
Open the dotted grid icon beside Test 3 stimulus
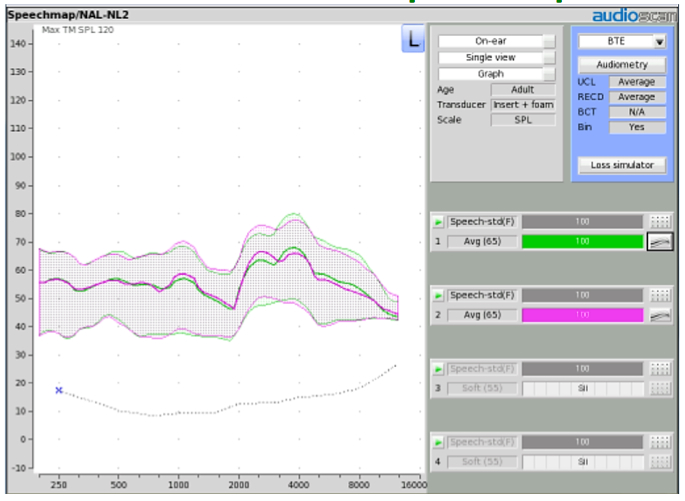pos(660,369)
